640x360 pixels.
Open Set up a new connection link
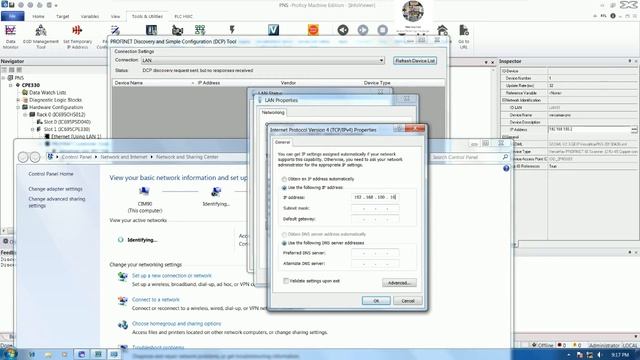tap(171, 276)
